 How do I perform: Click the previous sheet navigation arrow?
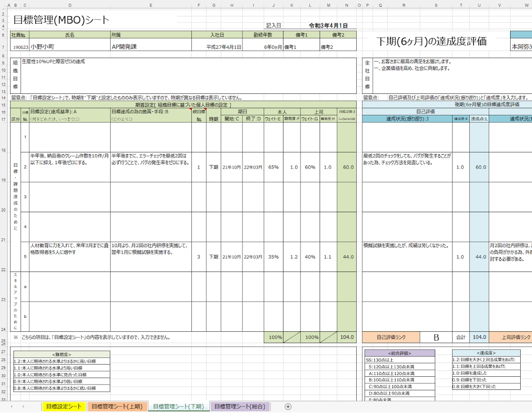pyautogui.click(x=11, y=406)
